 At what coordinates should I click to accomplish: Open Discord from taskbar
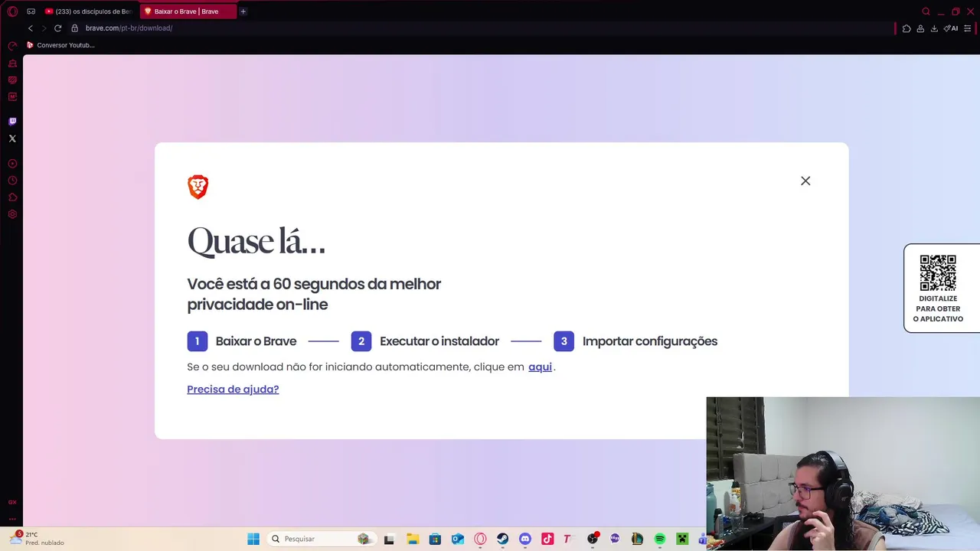524,539
